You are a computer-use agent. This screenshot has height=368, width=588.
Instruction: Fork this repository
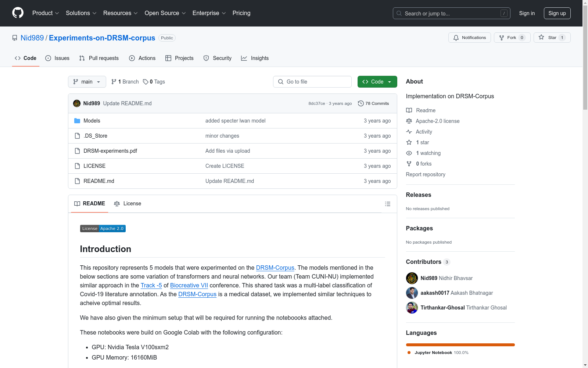point(512,38)
